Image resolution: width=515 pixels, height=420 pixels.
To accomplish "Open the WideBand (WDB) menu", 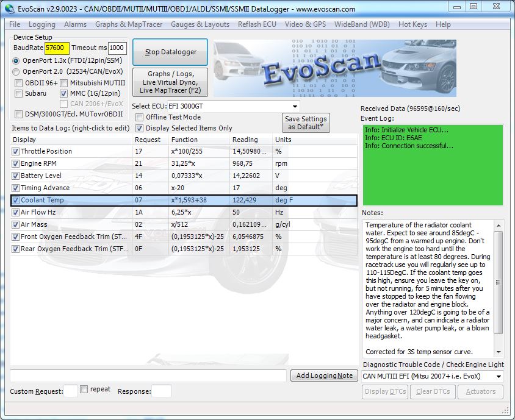I will click(x=362, y=24).
